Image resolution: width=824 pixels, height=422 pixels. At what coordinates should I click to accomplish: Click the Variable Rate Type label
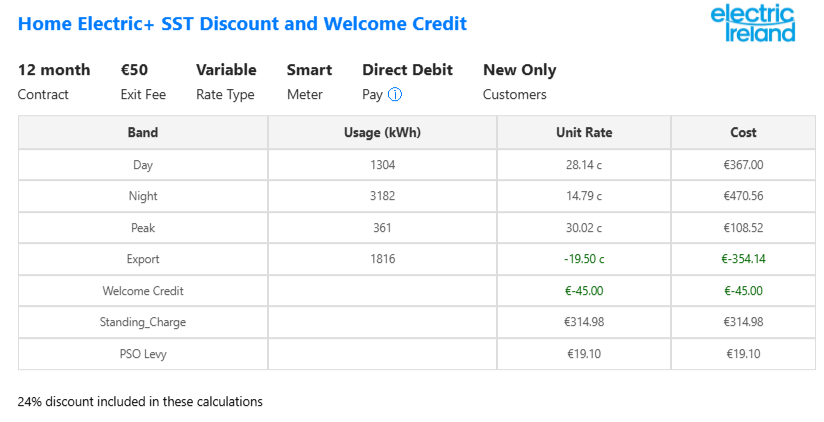(226, 82)
